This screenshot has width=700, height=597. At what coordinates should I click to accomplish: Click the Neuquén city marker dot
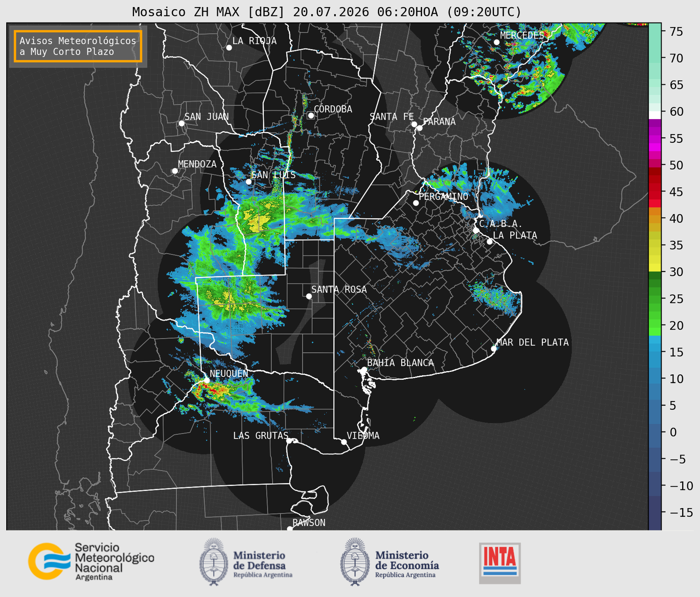207,380
